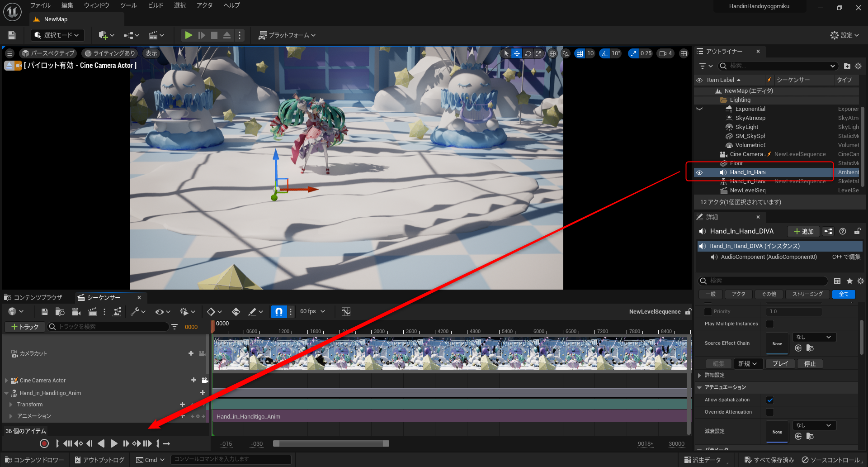The image size is (868, 467).
Task: Save the current level with the disk icon
Action: [12, 35]
